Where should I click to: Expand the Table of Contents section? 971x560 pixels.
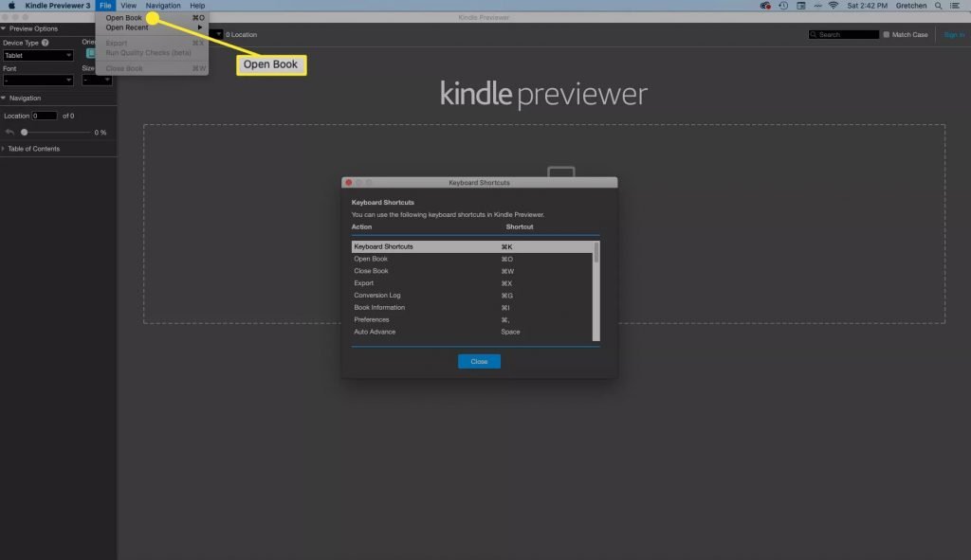(x=3, y=149)
